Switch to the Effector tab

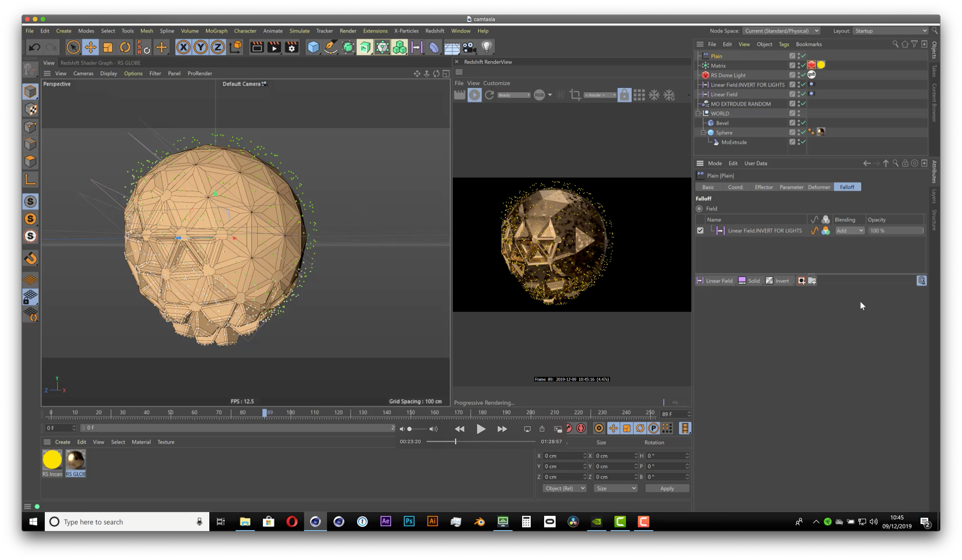764,187
